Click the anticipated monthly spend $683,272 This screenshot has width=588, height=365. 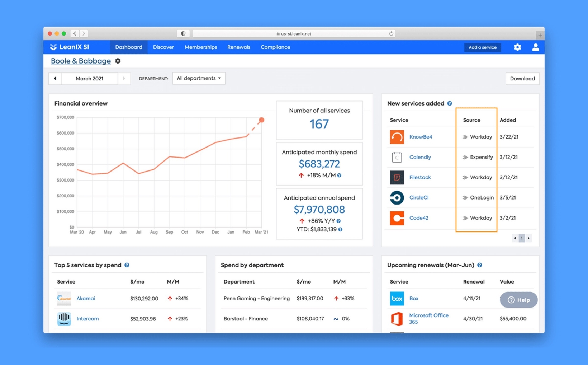coord(319,164)
